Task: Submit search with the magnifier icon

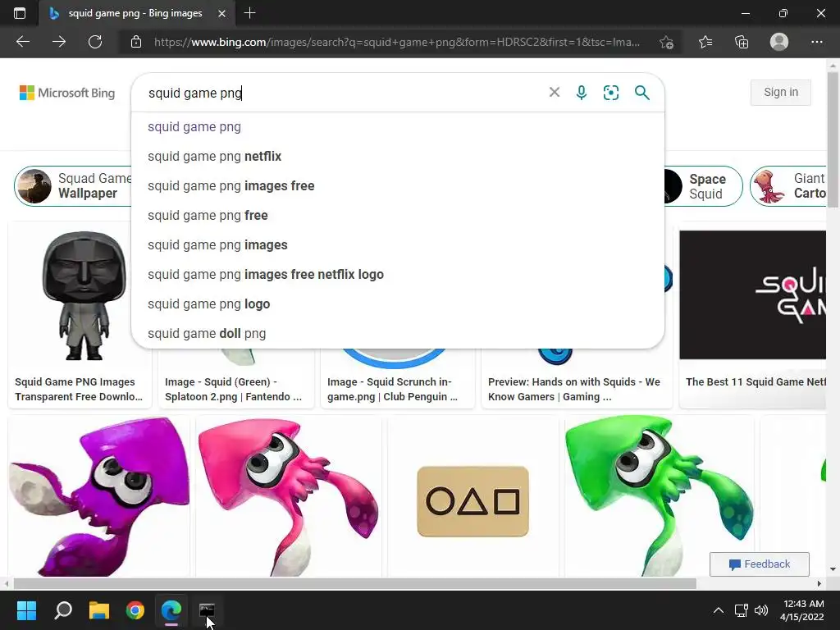Action: click(x=641, y=93)
